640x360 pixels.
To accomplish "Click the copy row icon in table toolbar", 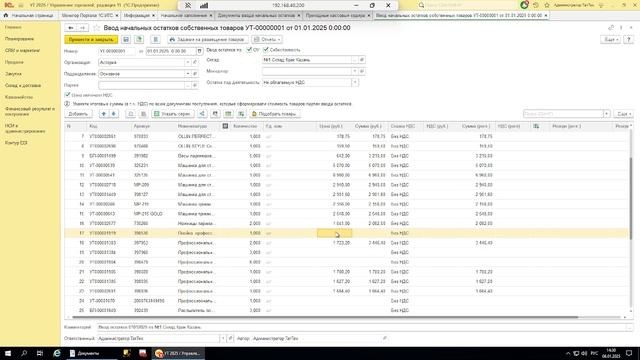I will pos(131,114).
